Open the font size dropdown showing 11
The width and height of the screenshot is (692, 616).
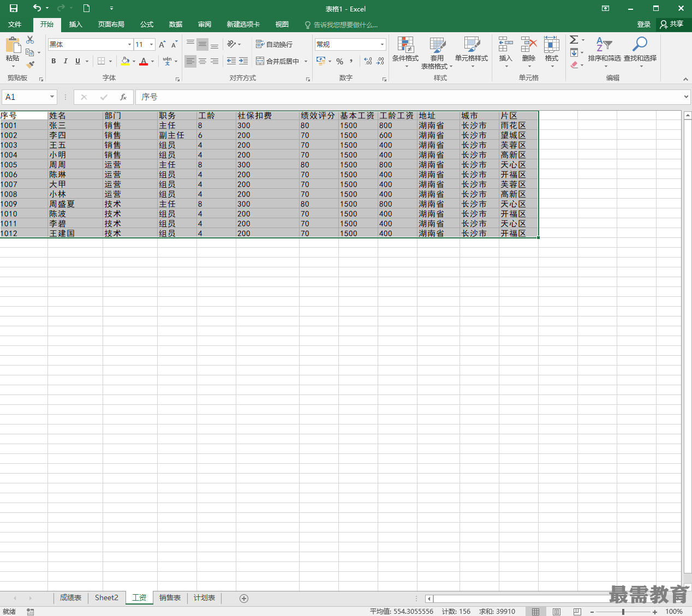pos(152,44)
